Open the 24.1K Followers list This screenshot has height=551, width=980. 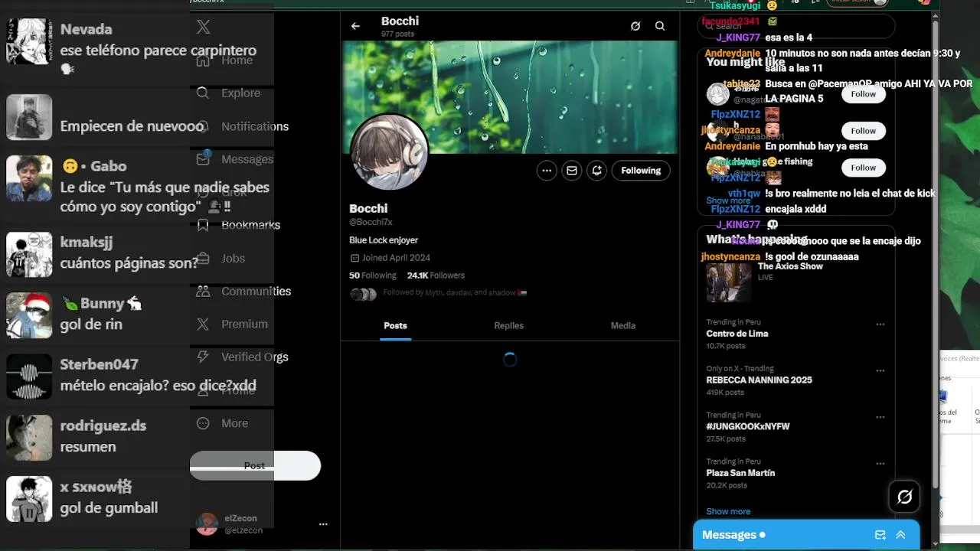coord(436,275)
